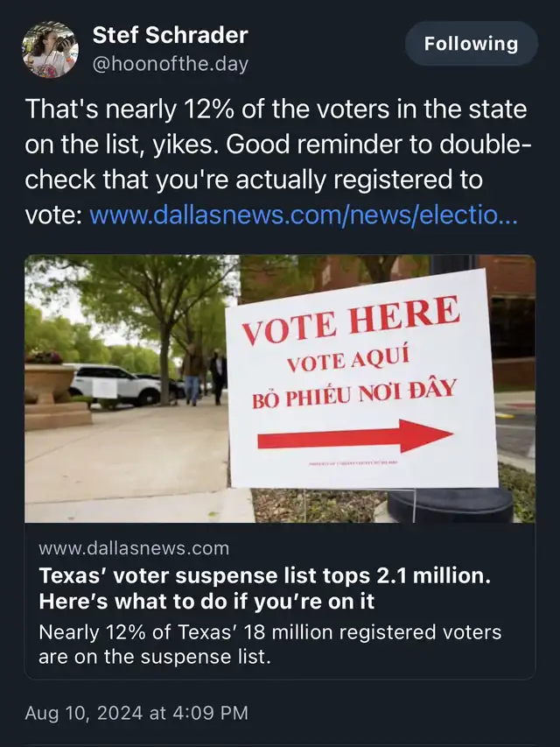Open the Stef Schrader display name
This screenshot has height=747, width=560.
(170, 35)
